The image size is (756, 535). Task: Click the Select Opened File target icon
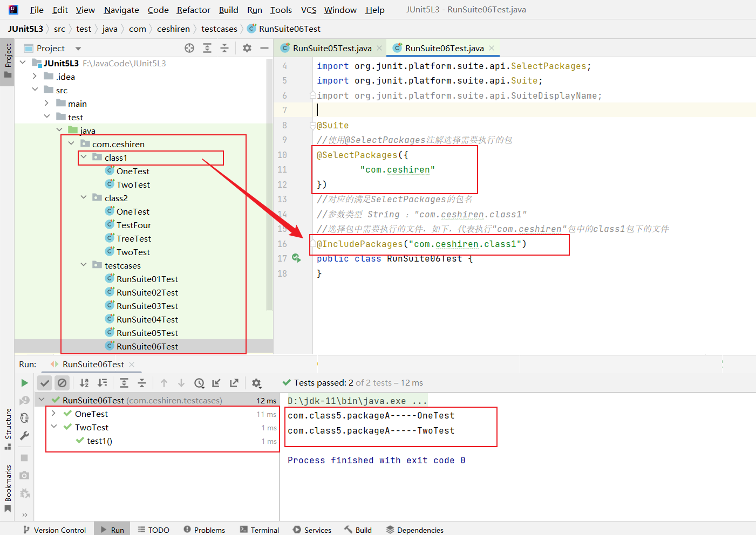point(189,48)
